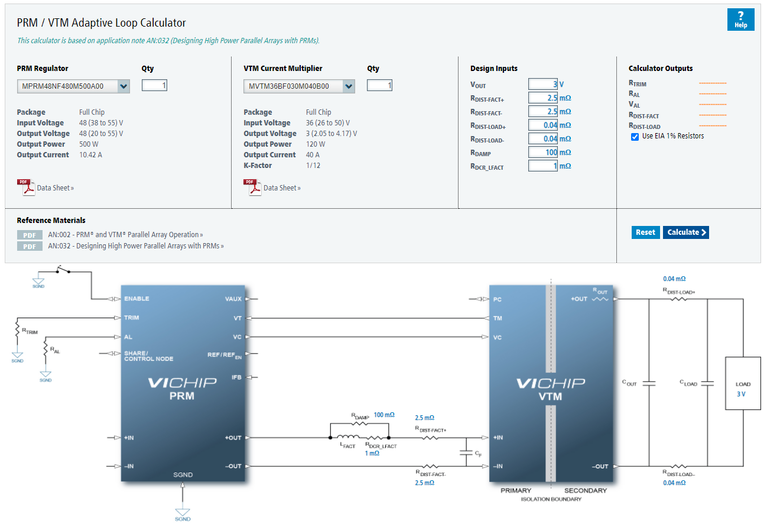The image size is (767, 527).
Task: Click PDF badge next to AN:002
Action: click(30, 234)
